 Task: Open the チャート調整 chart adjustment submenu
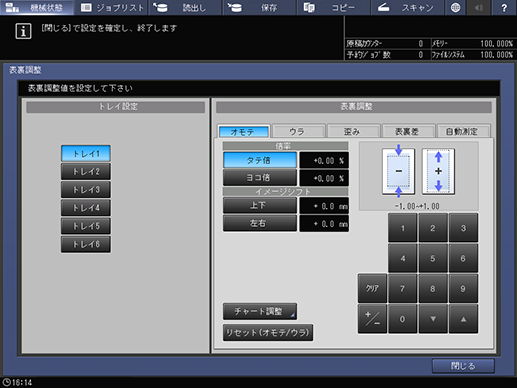tap(260, 311)
